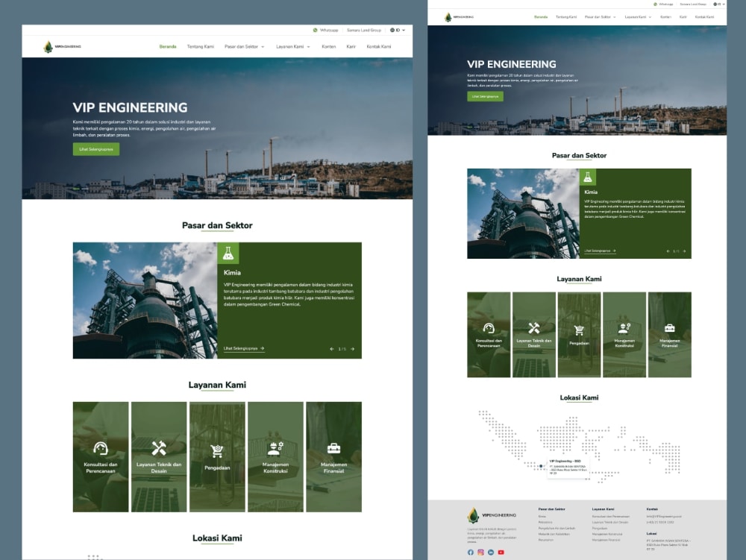Click previous slide arrow in left Kimia card
The width and height of the screenshot is (746, 560).
coord(332,349)
